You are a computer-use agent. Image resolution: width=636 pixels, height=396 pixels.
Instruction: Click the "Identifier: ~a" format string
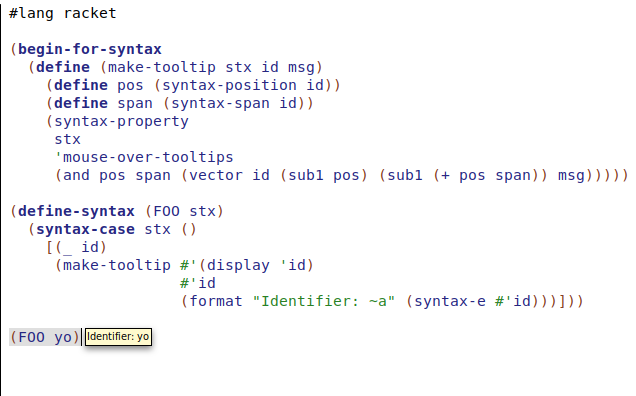tap(324, 301)
